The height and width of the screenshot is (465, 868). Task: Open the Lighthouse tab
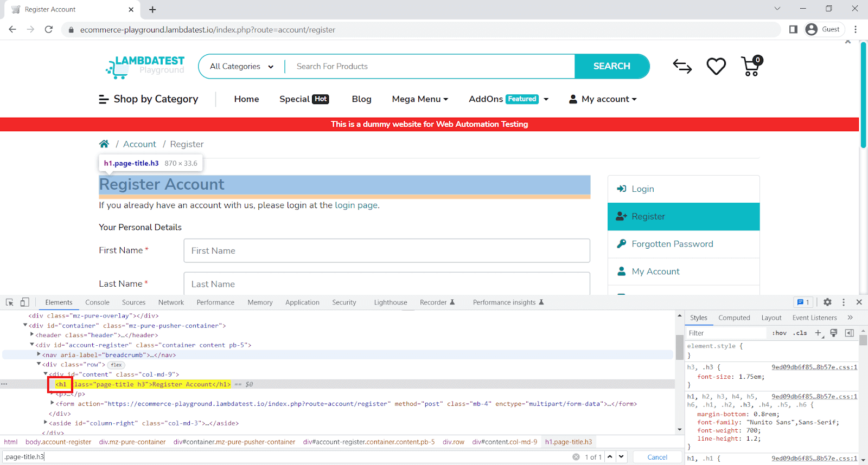click(391, 302)
